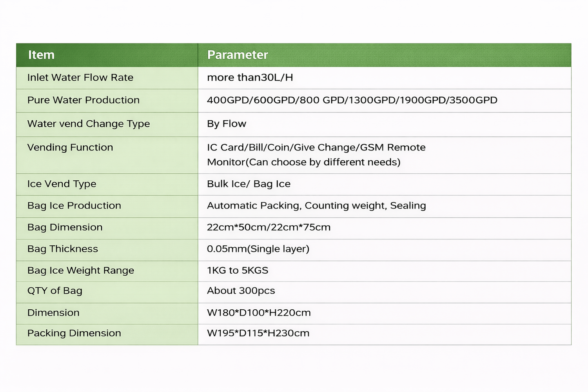Select the 'Vending Function' row label
Image resolution: width=588 pixels, height=392 pixels.
tap(70, 147)
